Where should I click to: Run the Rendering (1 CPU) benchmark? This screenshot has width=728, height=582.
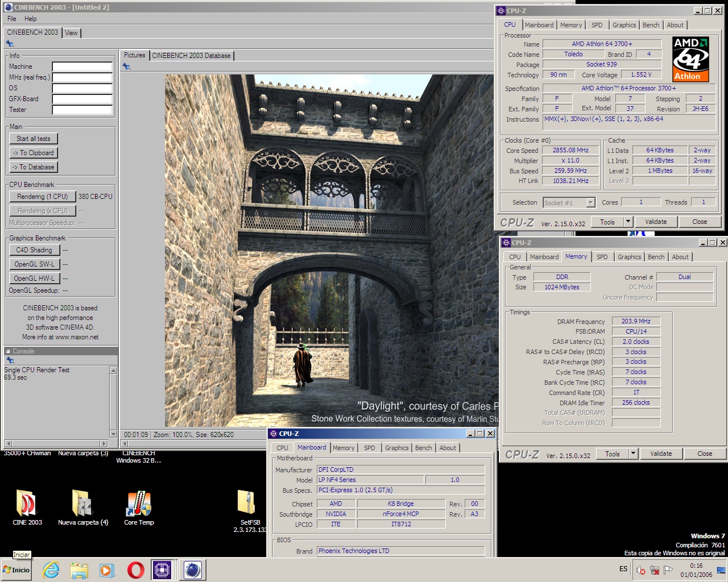coord(43,197)
